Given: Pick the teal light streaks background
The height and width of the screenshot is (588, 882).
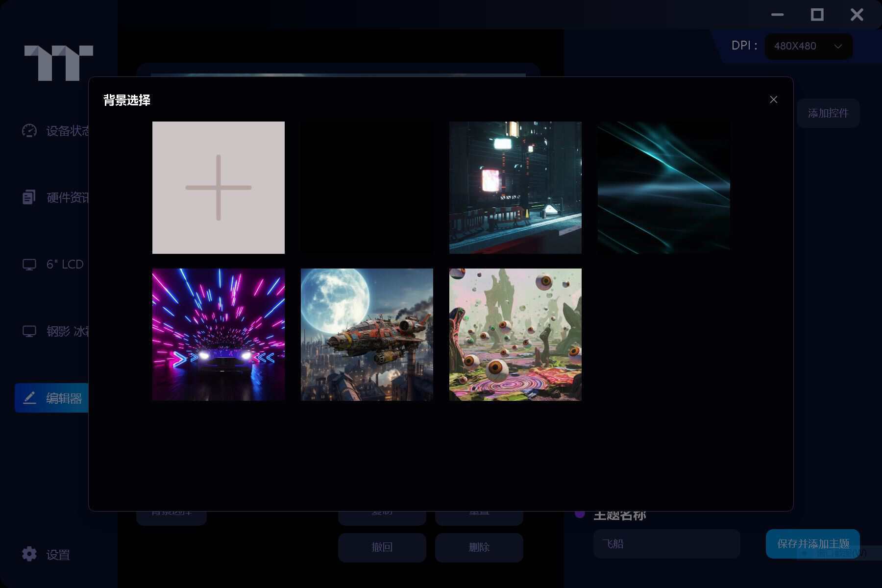Looking at the screenshot, I should tap(663, 188).
